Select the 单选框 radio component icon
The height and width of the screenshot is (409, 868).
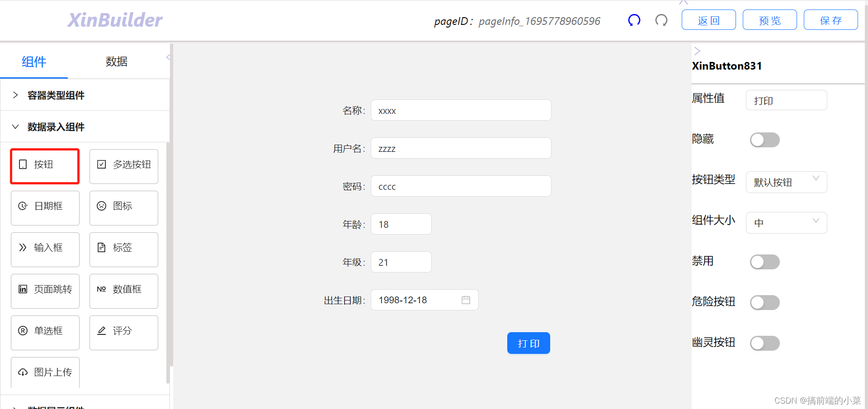(x=23, y=331)
